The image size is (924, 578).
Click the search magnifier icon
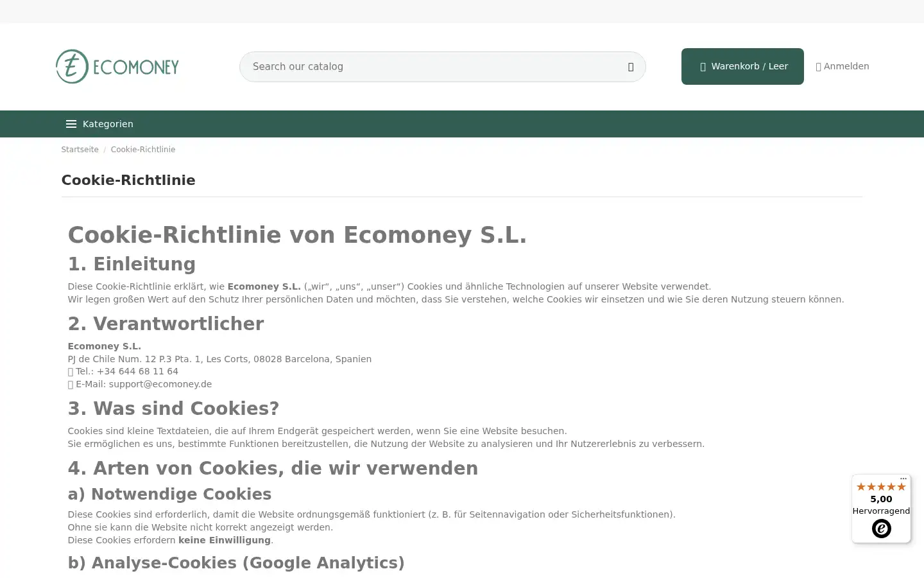click(x=631, y=67)
